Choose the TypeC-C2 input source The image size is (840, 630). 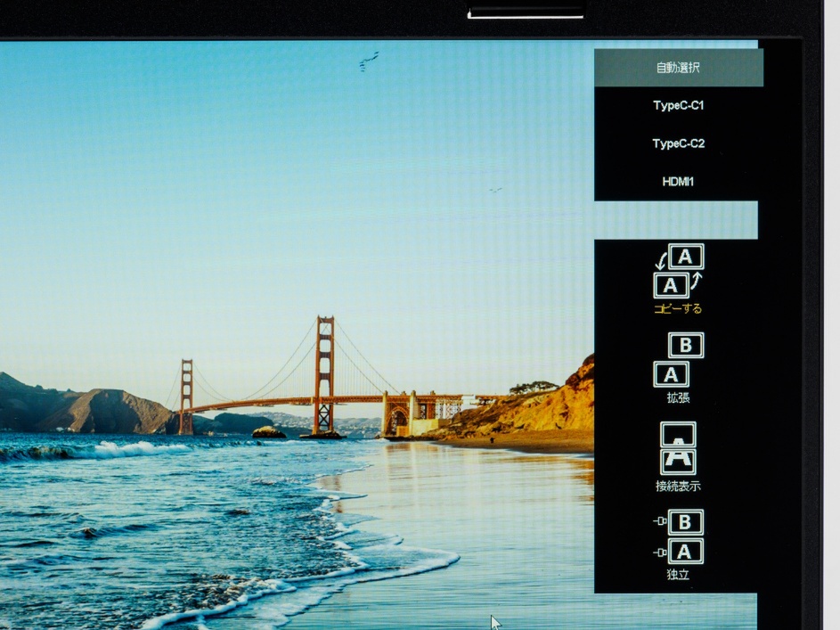[x=678, y=143]
